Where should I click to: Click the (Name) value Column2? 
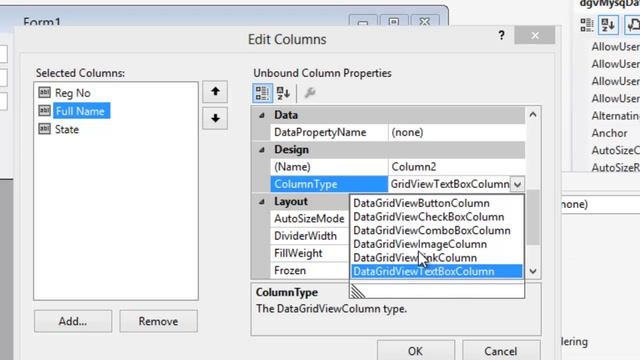click(456, 167)
